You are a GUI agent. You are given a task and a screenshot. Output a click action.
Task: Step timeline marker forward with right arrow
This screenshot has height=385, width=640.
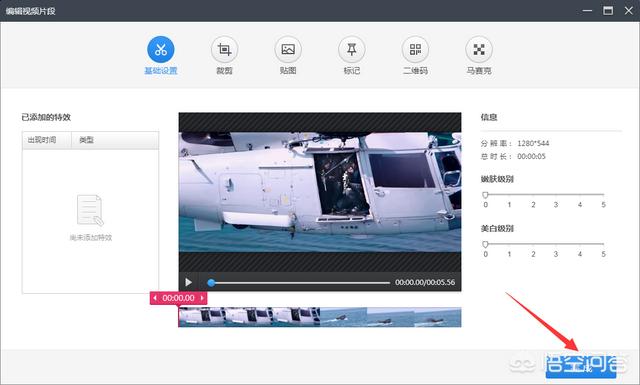point(202,298)
